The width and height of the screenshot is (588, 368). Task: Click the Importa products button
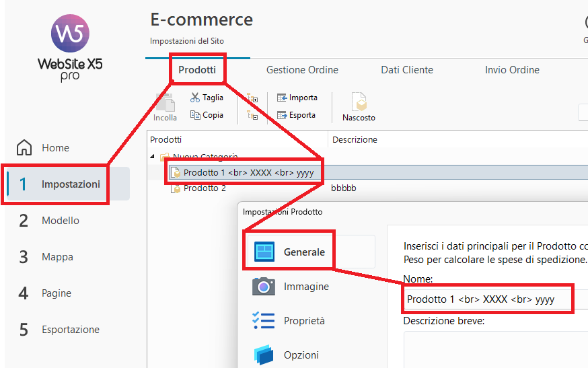click(297, 98)
